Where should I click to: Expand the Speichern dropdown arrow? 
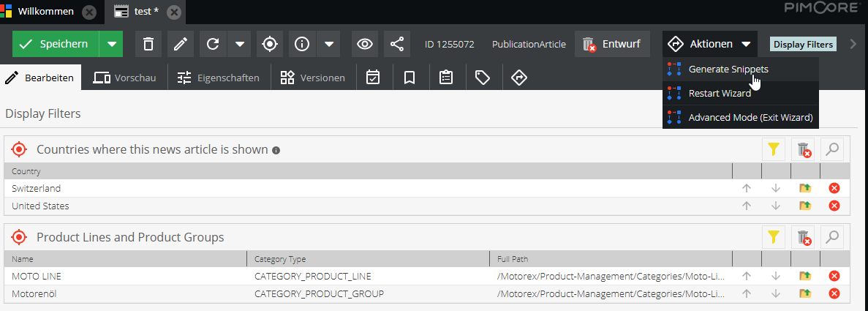click(x=111, y=44)
